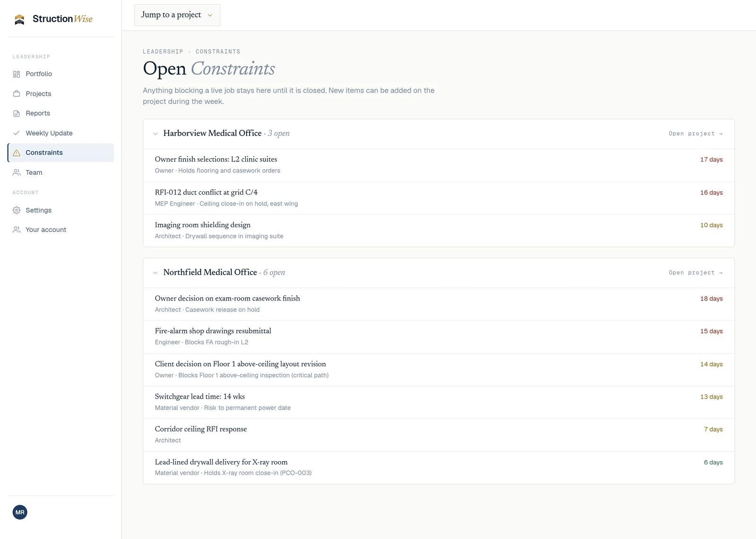Screen dimensions: 756x539
Task: Click the Constraints warning triangle icon
Action: [x=17, y=153]
